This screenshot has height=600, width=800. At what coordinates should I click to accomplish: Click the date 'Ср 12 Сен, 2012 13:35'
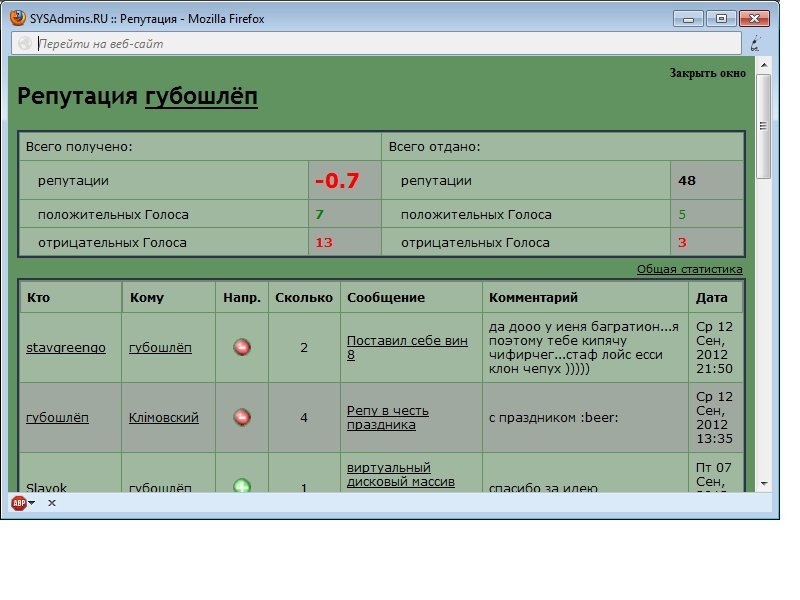point(714,417)
